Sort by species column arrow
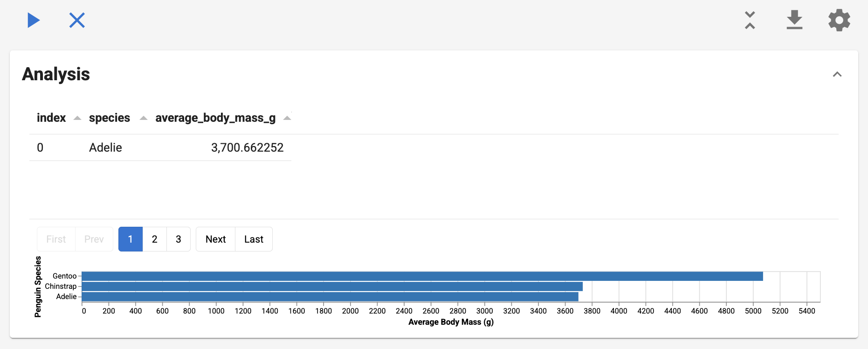868x349 pixels. (x=144, y=118)
